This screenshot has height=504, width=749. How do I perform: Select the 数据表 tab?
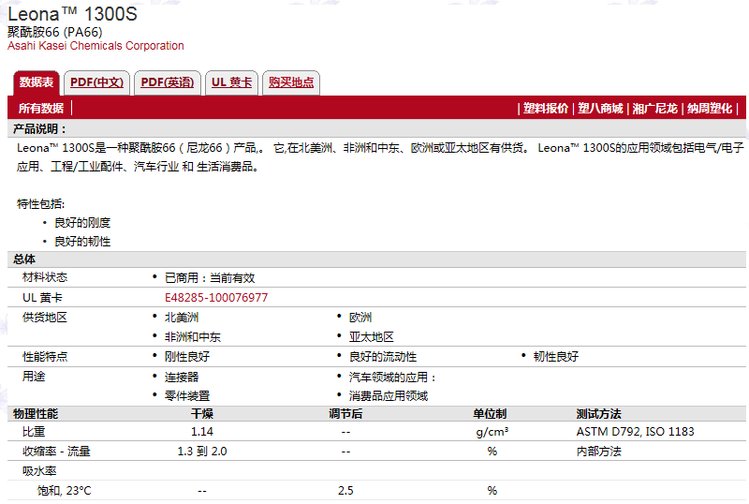point(36,83)
